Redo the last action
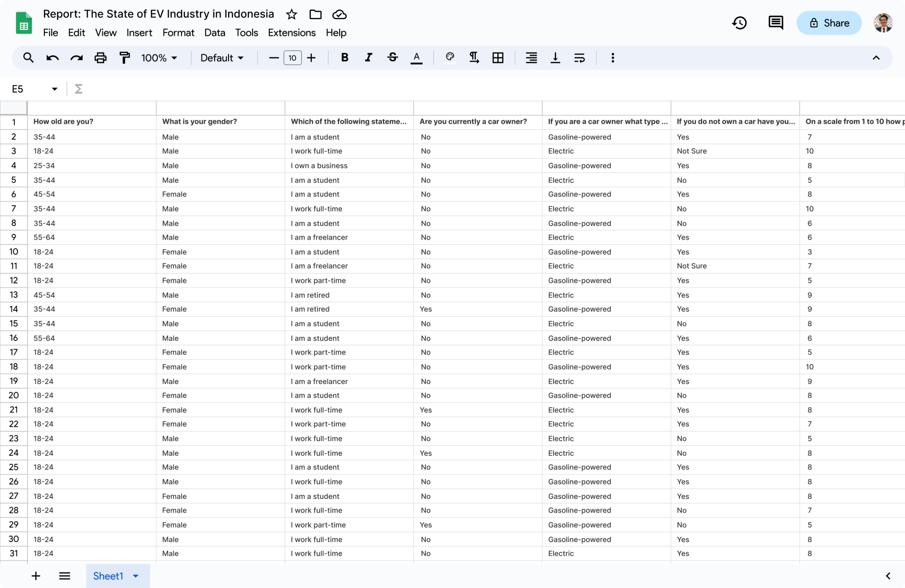905x588 pixels. 76,58
